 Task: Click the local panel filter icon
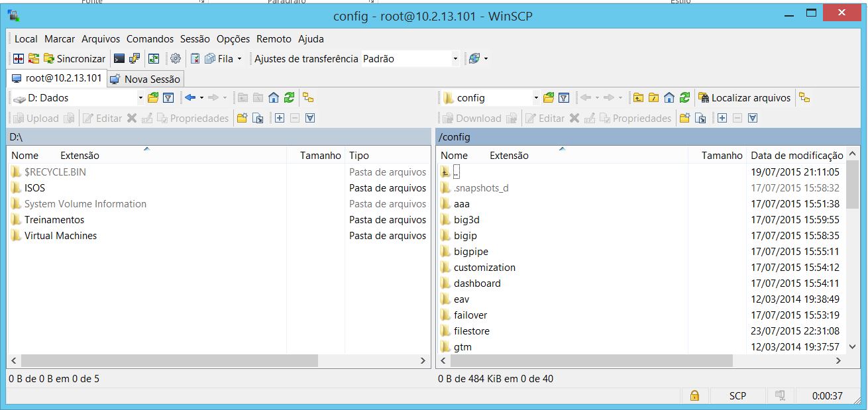click(x=168, y=98)
